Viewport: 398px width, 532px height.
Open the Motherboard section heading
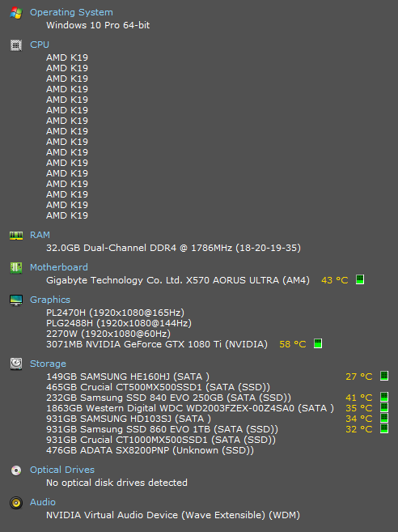point(59,267)
